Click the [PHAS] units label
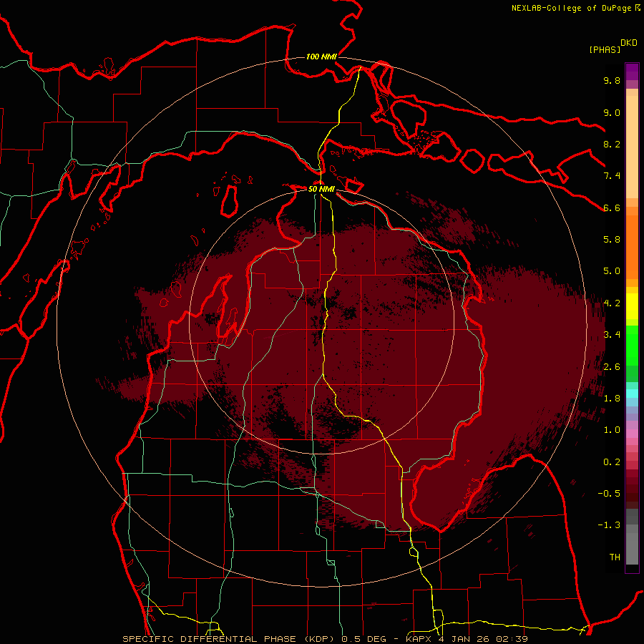644x644 pixels. coord(605,50)
